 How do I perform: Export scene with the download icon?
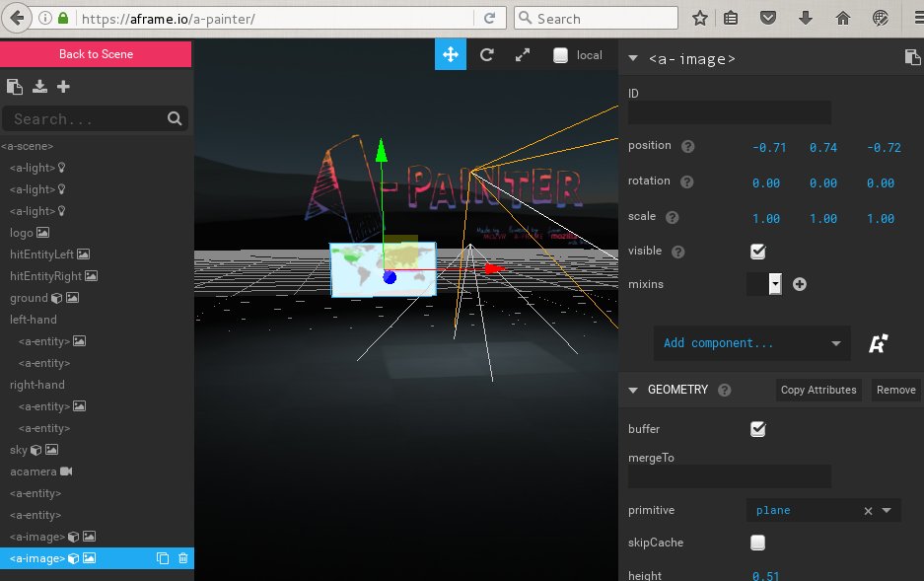click(39, 87)
